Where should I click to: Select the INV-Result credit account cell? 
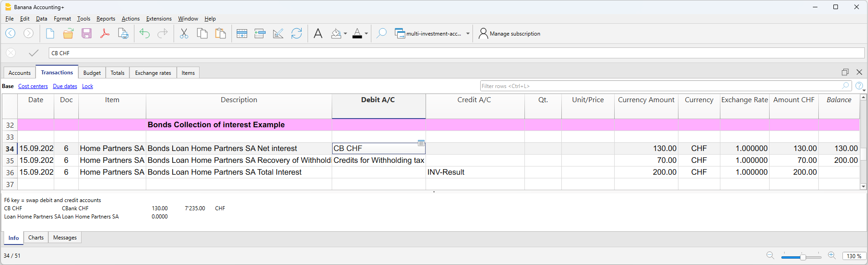pos(475,172)
